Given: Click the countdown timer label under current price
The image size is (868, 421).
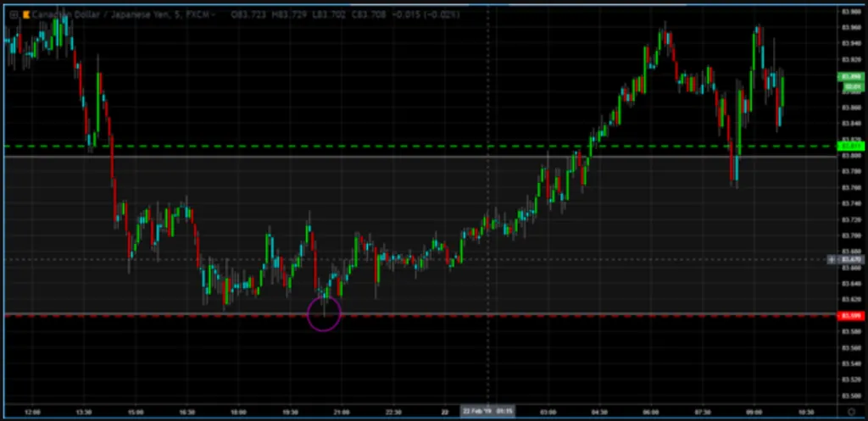Looking at the screenshot, I should click(x=853, y=87).
